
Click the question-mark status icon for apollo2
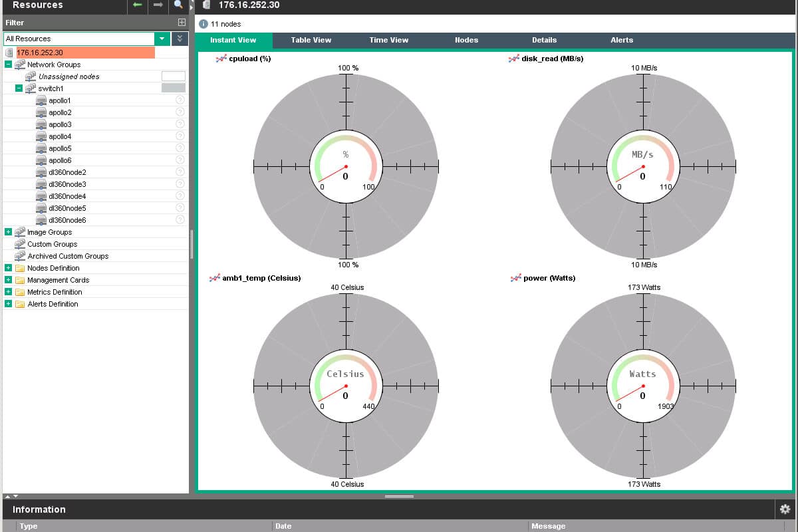(180, 112)
